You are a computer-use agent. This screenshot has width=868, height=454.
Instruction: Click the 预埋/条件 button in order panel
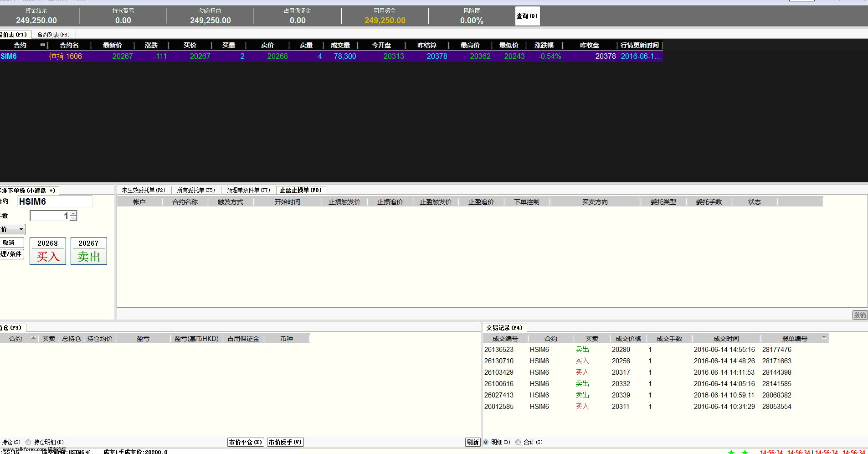pyautogui.click(x=11, y=254)
